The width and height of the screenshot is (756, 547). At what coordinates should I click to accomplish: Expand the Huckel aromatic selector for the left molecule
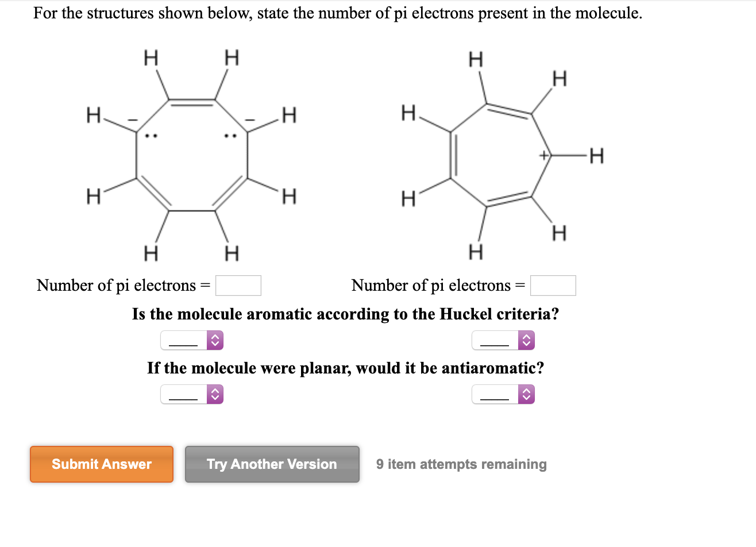click(192, 340)
